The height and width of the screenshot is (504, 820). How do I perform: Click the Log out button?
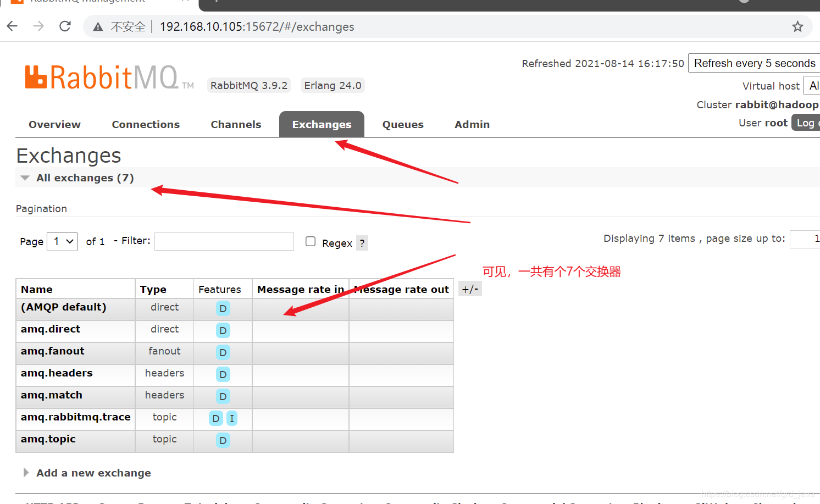click(x=806, y=123)
